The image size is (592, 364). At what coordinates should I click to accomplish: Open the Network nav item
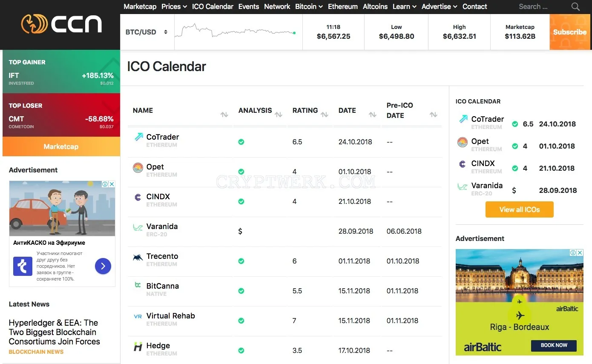[x=277, y=6]
